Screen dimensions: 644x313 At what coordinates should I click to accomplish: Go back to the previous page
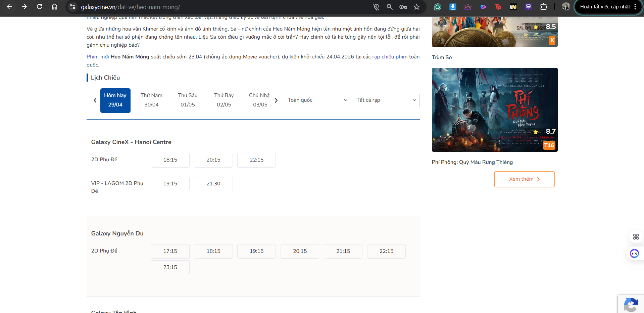point(9,7)
